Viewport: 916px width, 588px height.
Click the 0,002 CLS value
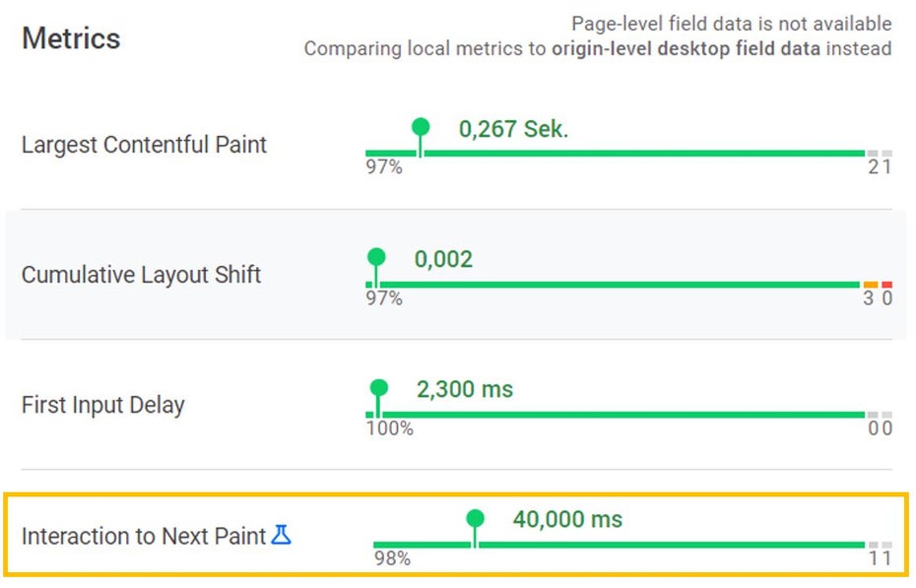click(x=443, y=260)
